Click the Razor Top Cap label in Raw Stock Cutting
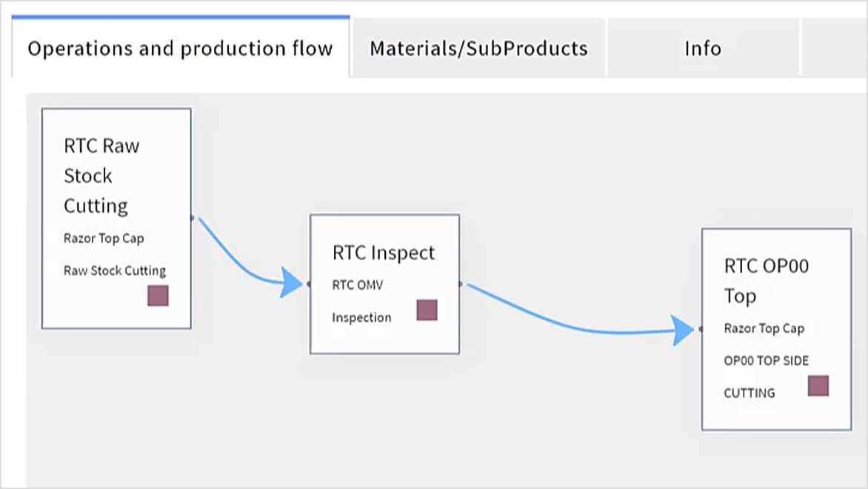The height and width of the screenshot is (489, 868). point(103,238)
